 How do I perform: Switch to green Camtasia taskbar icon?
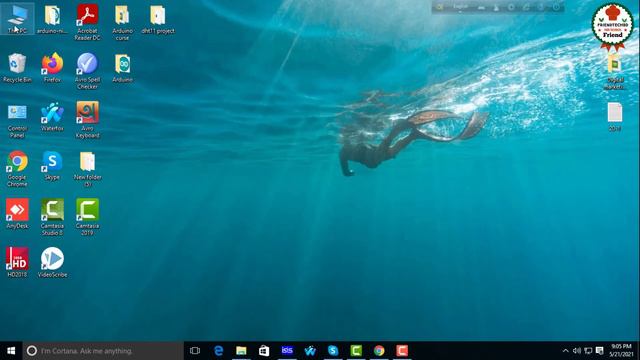356,351
